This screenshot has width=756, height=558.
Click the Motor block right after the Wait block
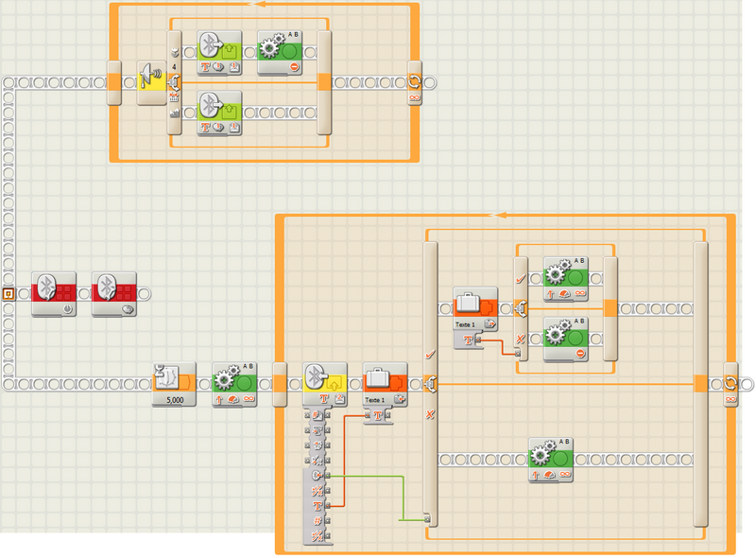point(234,382)
